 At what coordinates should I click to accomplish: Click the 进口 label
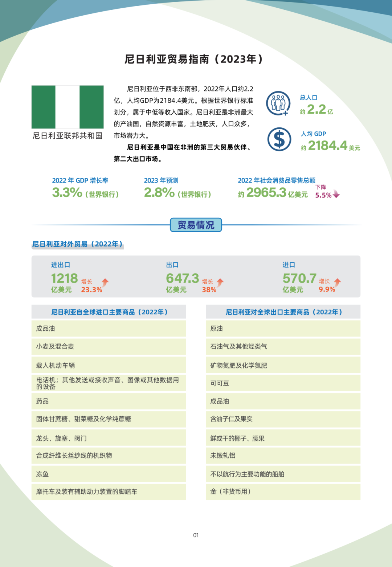[x=289, y=265]
